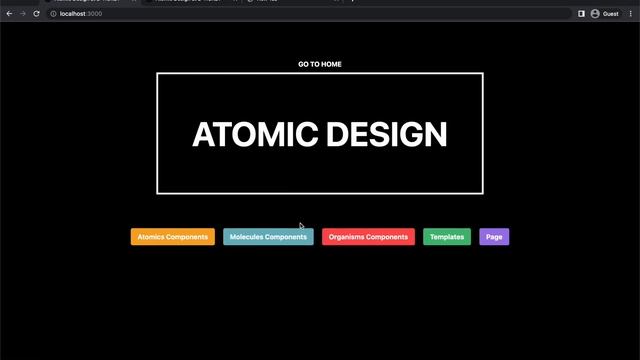The height and width of the screenshot is (360, 640).
Task: Open site info icon beside localhost
Action: tap(53, 14)
